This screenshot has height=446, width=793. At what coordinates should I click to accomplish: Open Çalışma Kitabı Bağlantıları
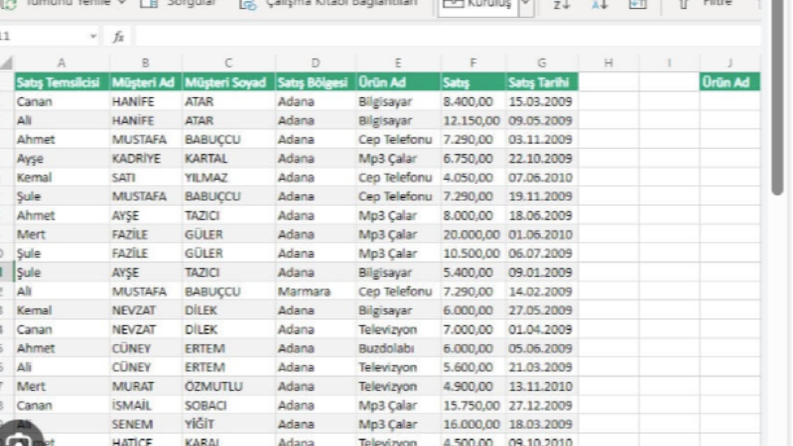pos(329,3)
